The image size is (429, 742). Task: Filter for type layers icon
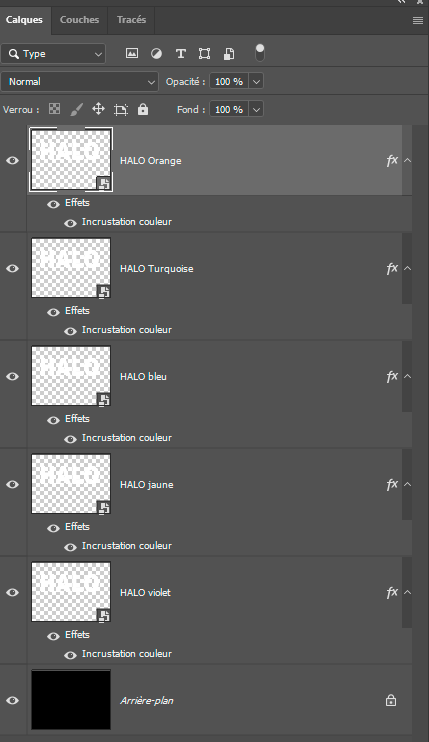pyautogui.click(x=181, y=54)
